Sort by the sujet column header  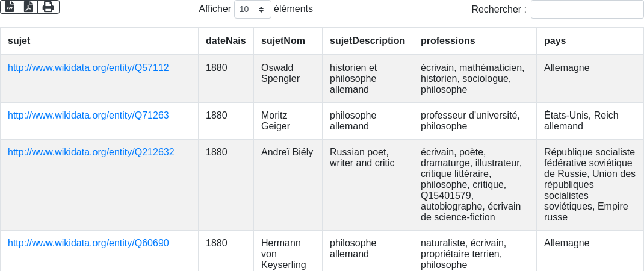pos(19,41)
